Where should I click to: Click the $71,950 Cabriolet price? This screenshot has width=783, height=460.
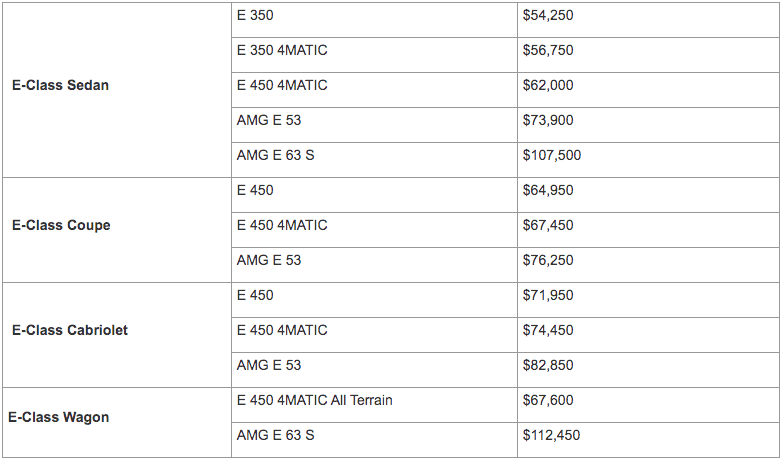pyautogui.click(x=648, y=300)
